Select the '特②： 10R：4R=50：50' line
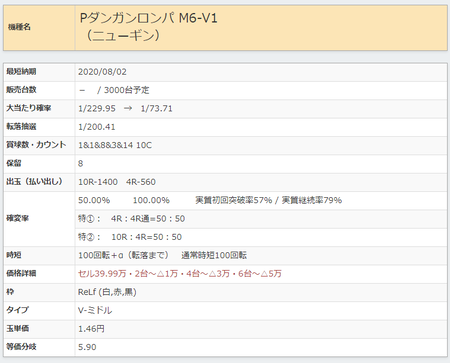 [130, 237]
